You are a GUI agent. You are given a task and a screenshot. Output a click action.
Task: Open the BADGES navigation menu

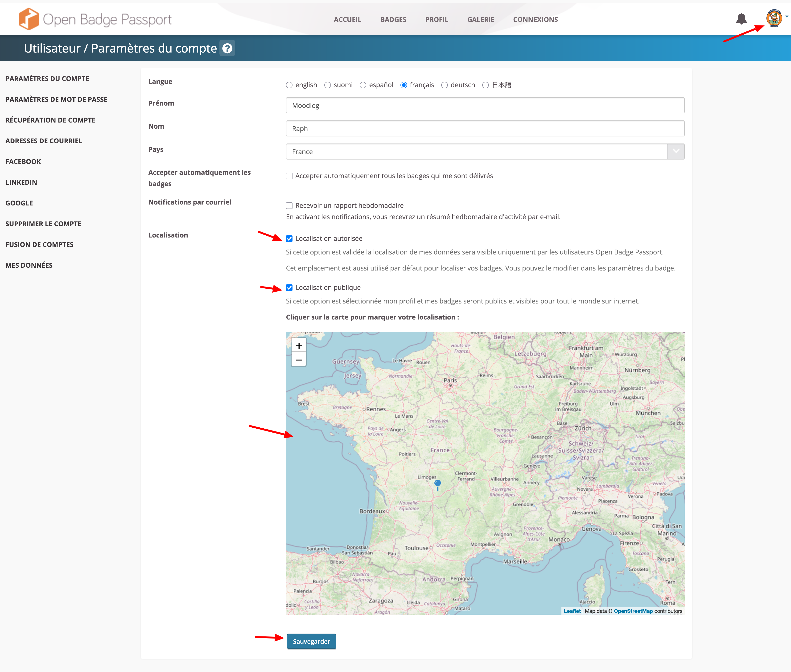click(x=393, y=19)
